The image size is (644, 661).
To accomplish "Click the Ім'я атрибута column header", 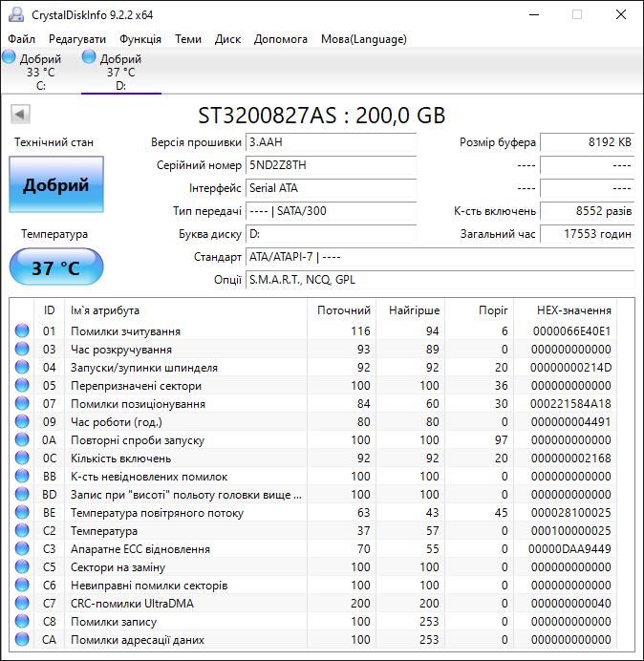I will (185, 310).
